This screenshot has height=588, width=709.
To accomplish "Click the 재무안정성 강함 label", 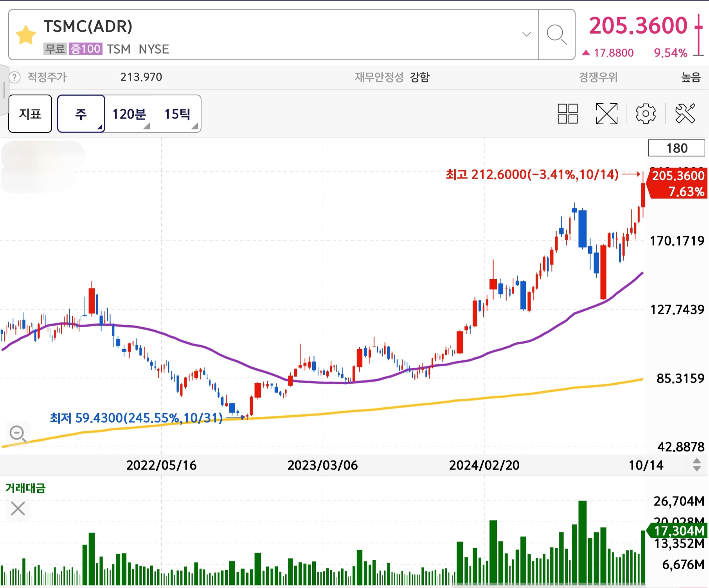I will tap(392, 77).
